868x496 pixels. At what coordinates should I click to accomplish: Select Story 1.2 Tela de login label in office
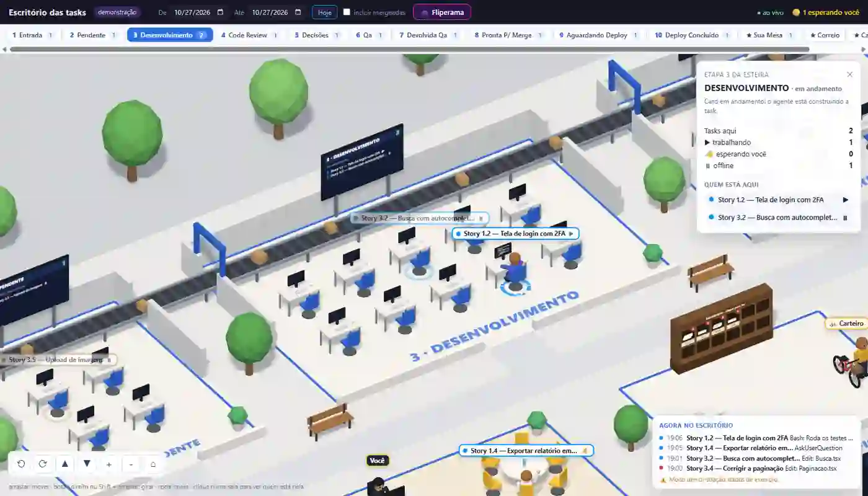coord(515,234)
